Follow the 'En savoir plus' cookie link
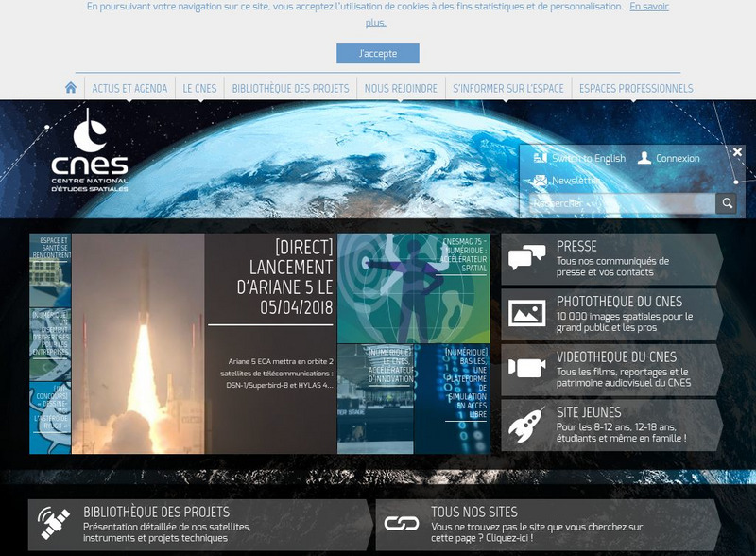This screenshot has width=756, height=556. coord(649,7)
